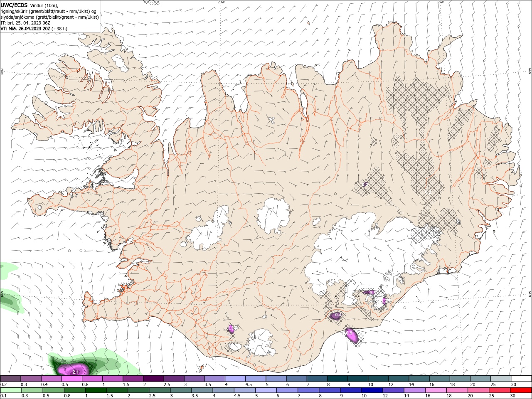Click the Hofsjökull glacier white area in central Iceland
Screen dimensions: 532x399
(x=273, y=215)
